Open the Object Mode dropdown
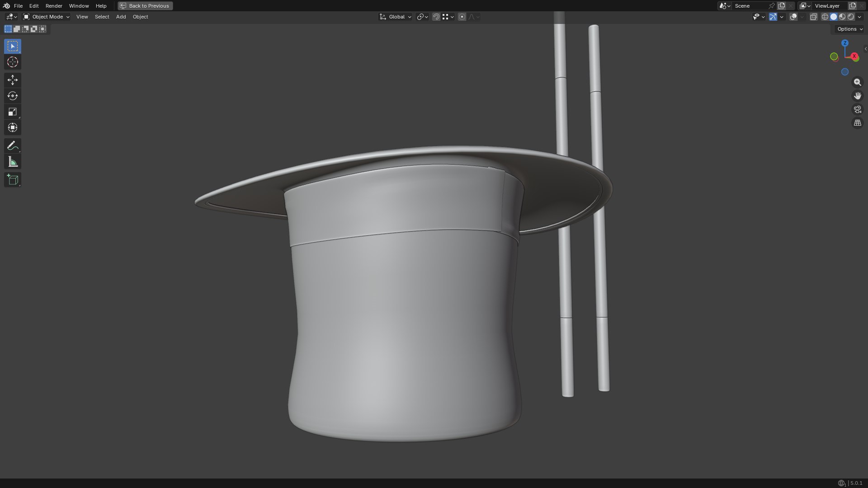Screen dimensions: 868x488 point(47,17)
